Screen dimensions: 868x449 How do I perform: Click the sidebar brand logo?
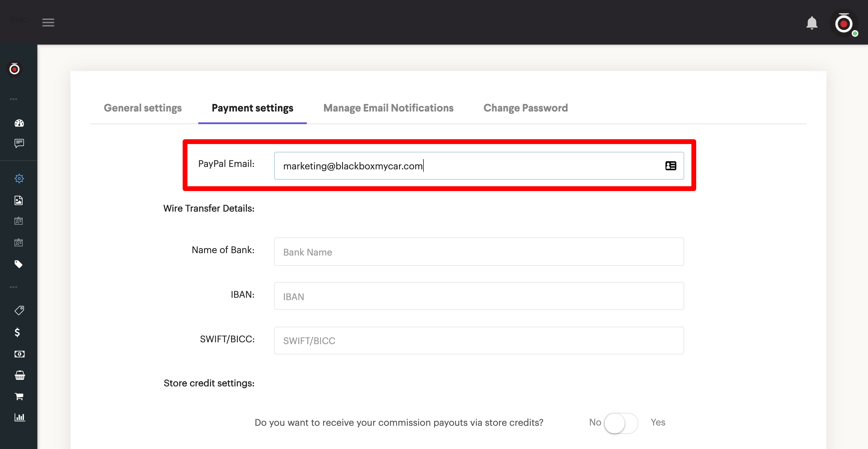coord(14,69)
